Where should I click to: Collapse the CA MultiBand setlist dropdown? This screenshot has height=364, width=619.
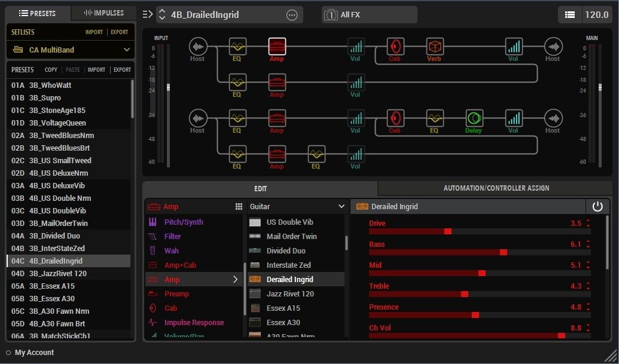pyautogui.click(x=127, y=50)
